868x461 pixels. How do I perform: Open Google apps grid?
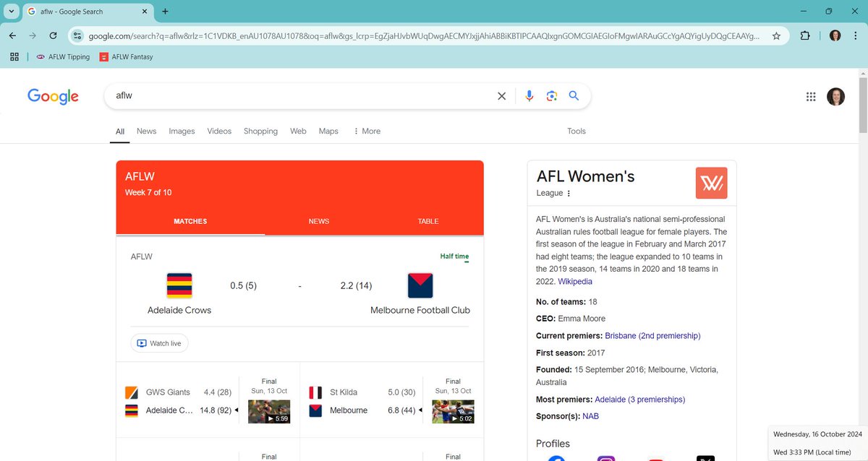[811, 97]
